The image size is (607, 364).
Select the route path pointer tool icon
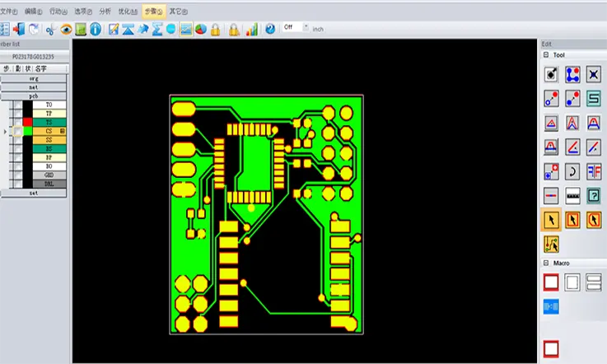pyautogui.click(x=551, y=245)
